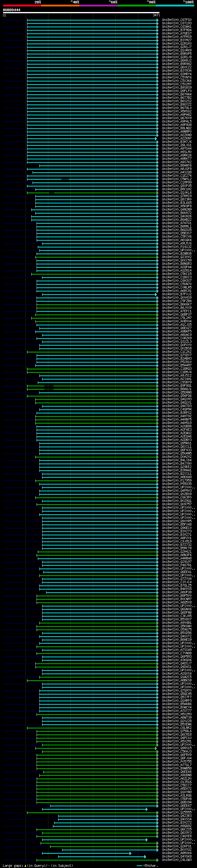Click the cyan ~100% identity legend band

pos(175,6)
